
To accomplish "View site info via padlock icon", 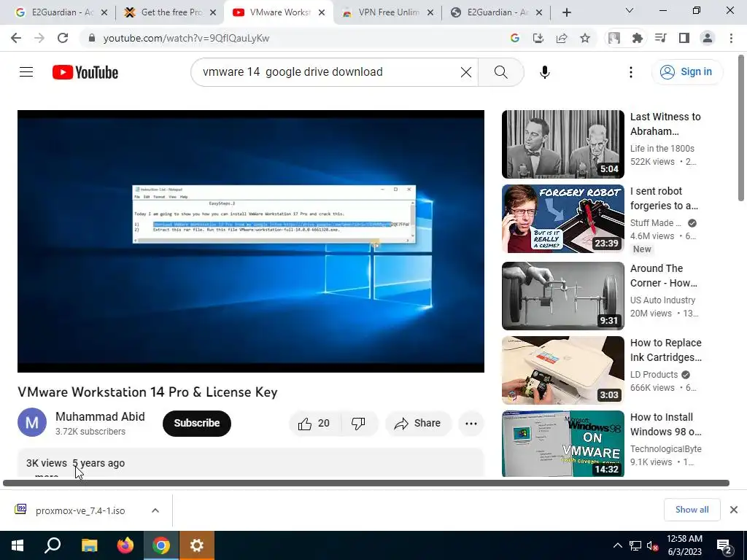I will click(92, 38).
